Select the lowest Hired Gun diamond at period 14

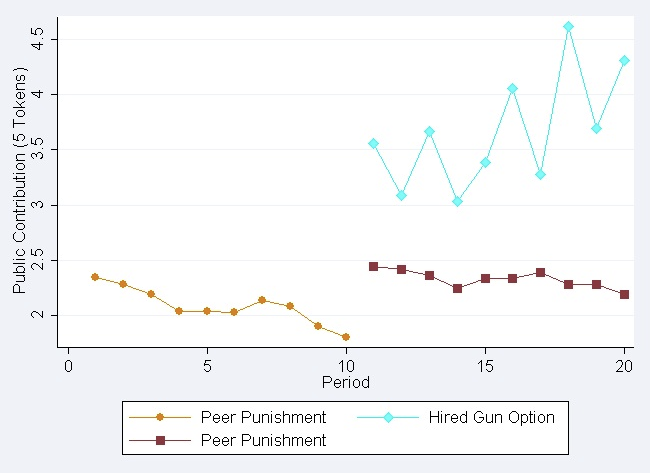[457, 201]
